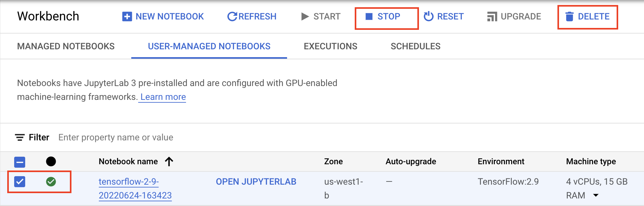Sort by Notebook name arrow
The width and height of the screenshot is (644, 206).
point(169,161)
